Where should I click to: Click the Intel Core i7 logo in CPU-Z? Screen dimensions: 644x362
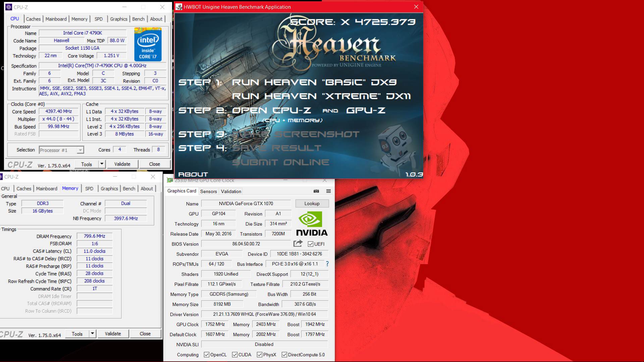coord(148,45)
